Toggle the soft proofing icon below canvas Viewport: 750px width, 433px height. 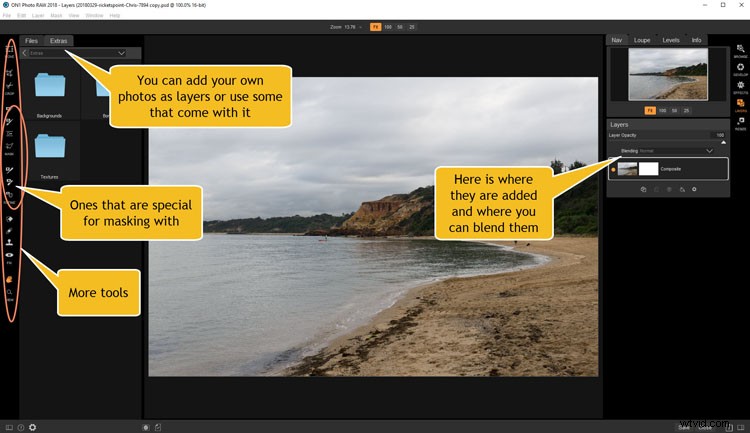(x=158, y=427)
